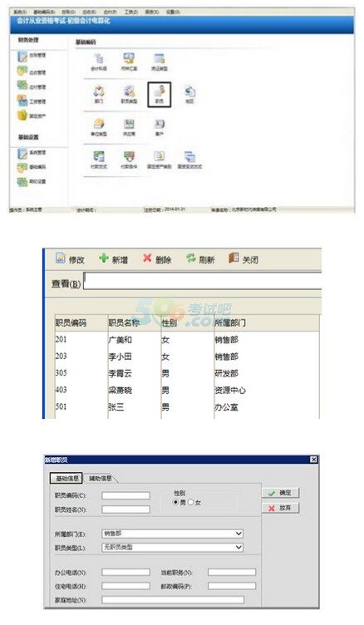Screen dimensions: 364x625
Task: Click the 放弃 button
Action: (281, 508)
